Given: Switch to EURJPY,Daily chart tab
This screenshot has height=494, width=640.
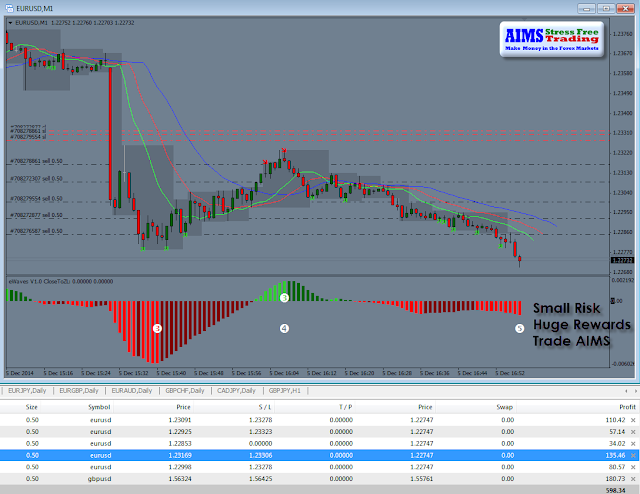Looking at the screenshot, I should point(27,391).
